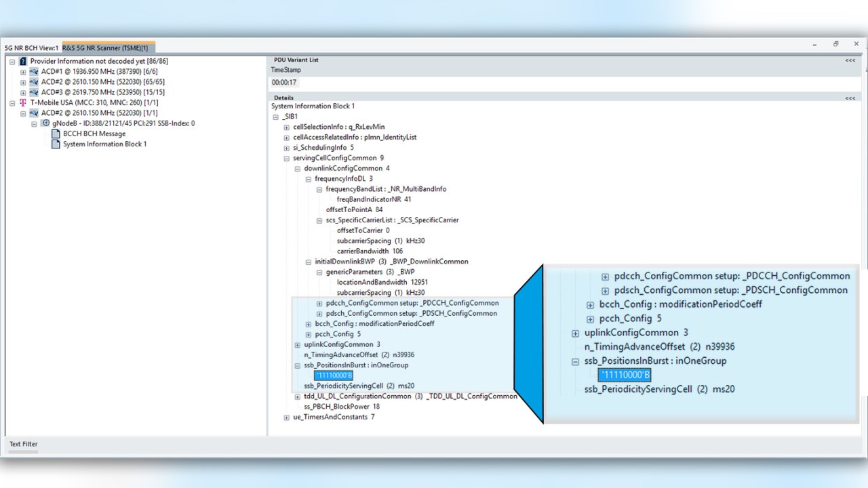This screenshot has height=488, width=868.
Task: Collapse the Provider Information not decoded node
Action: click(12, 61)
